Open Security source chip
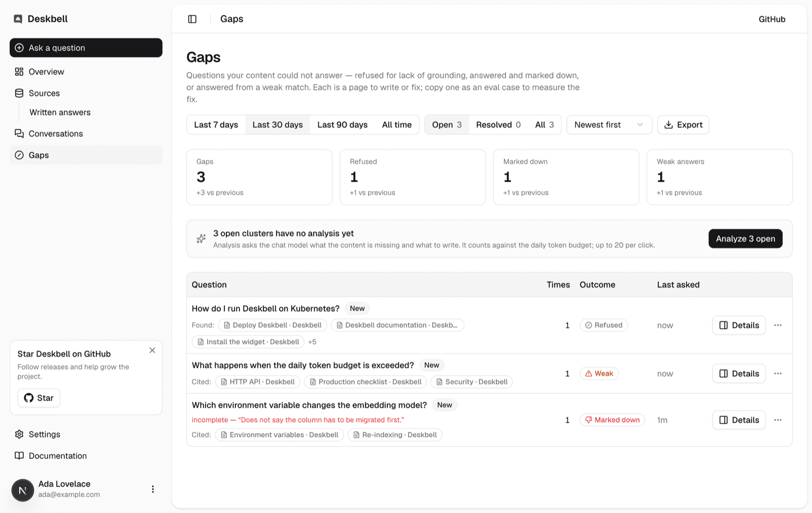 pyautogui.click(x=471, y=382)
